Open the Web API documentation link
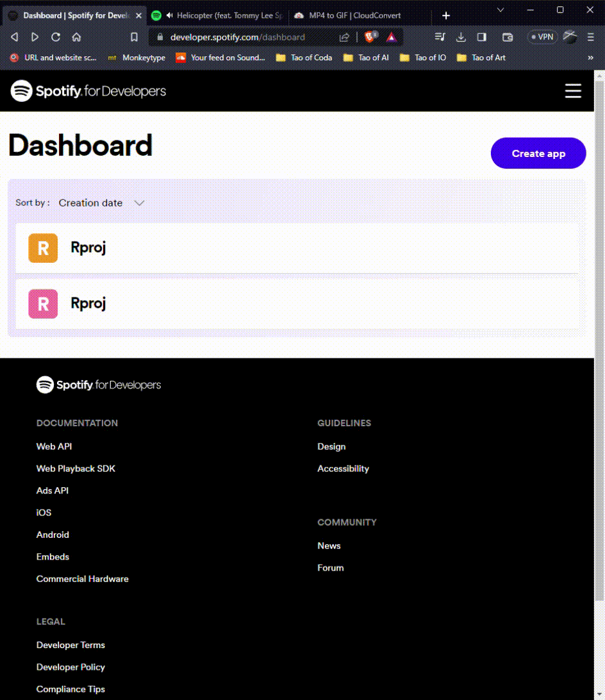 54,446
